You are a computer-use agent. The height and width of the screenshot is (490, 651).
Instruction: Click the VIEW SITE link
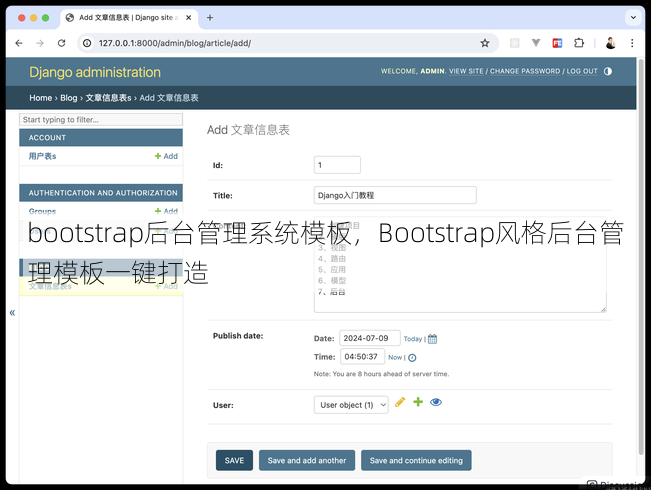[x=466, y=71]
